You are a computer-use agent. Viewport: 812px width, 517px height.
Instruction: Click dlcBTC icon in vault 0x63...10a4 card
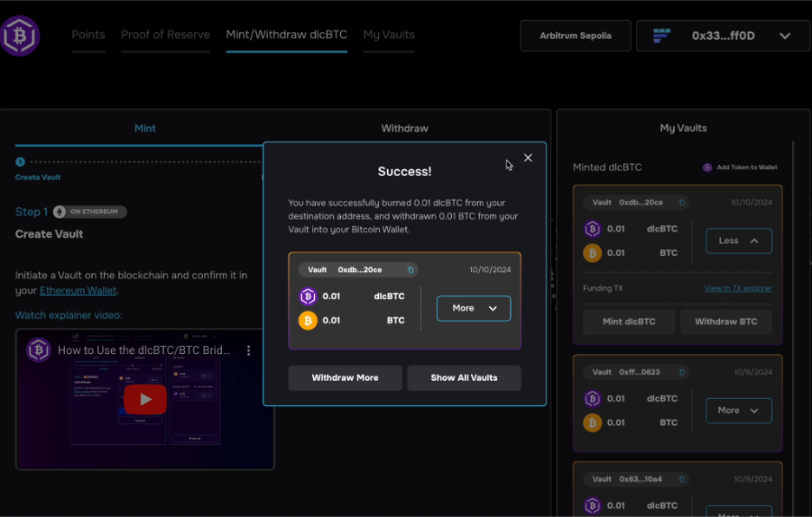pyautogui.click(x=593, y=505)
